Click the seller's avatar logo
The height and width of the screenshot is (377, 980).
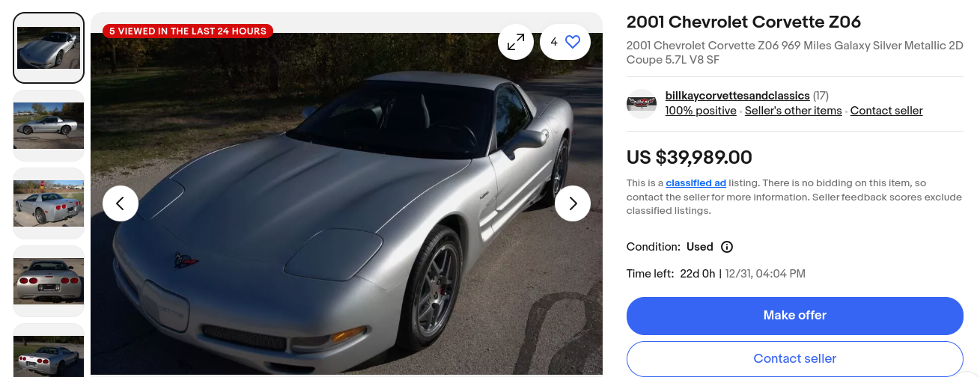point(642,104)
